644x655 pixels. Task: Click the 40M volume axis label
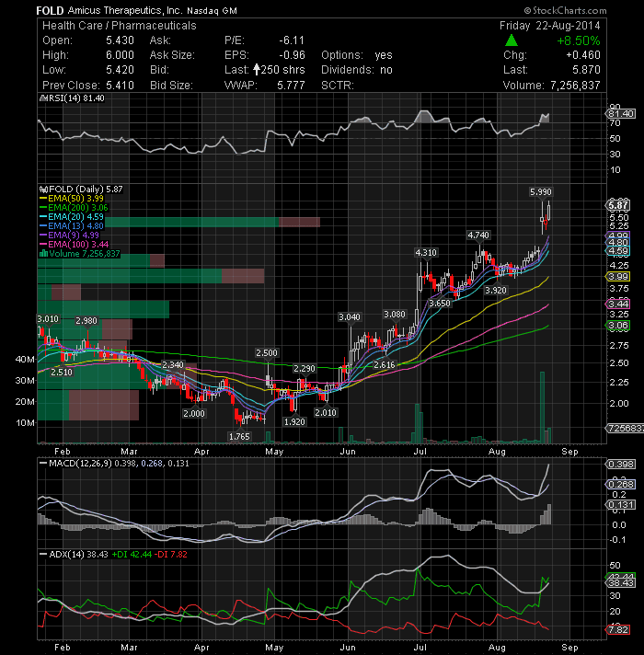point(25,359)
